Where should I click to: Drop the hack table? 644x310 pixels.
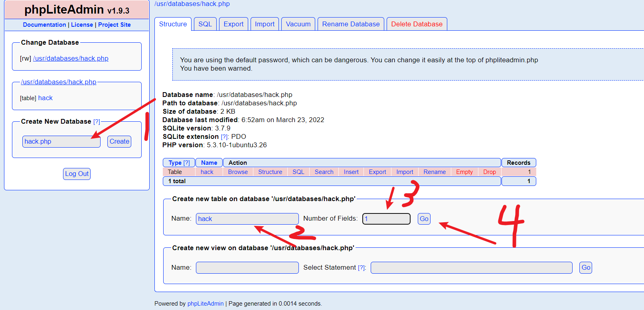click(x=489, y=172)
